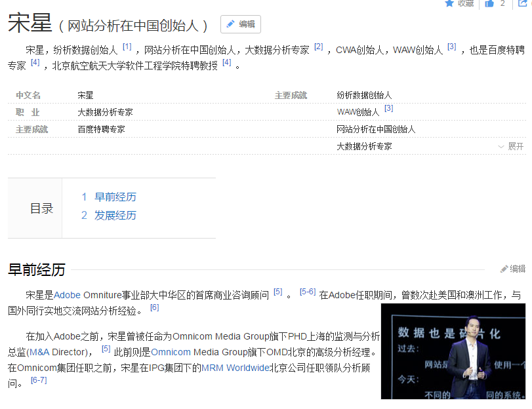Click the 大数据分析专家 value in 职业 row
Screen dimensions: 532x409
point(105,112)
